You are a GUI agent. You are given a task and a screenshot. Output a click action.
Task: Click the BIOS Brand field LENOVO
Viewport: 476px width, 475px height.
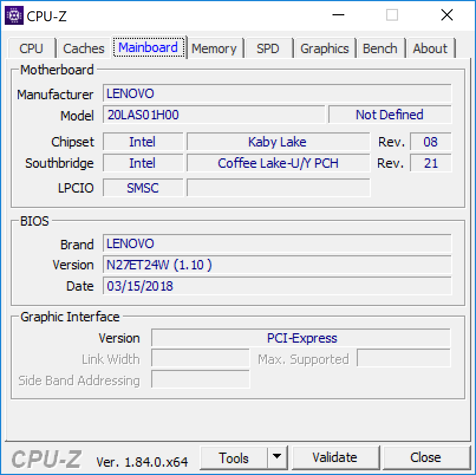277,243
